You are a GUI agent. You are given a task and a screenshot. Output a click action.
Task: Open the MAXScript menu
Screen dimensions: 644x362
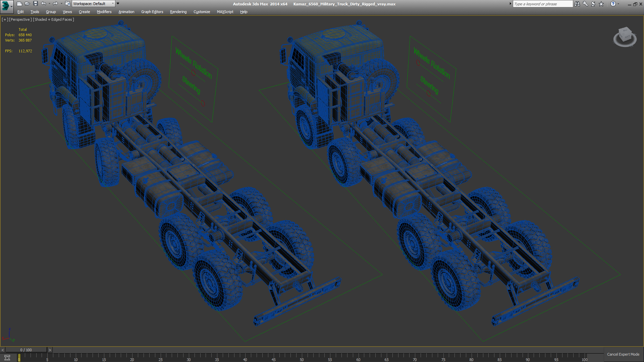pos(225,12)
